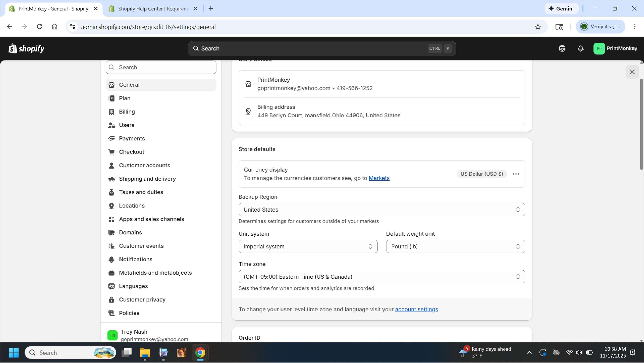The width and height of the screenshot is (644, 363).
Task: Open the PrintMonkey store account menu
Action: click(x=615, y=49)
